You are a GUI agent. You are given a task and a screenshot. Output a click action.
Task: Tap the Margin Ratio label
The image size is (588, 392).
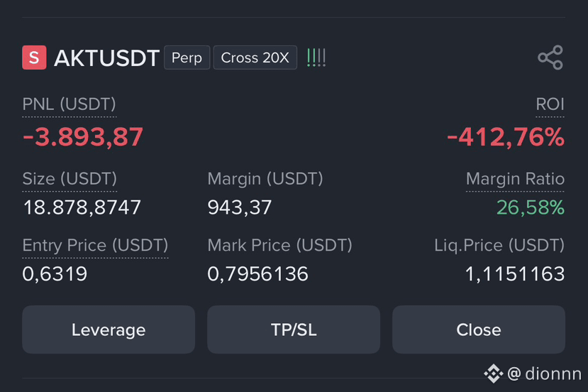tap(515, 179)
